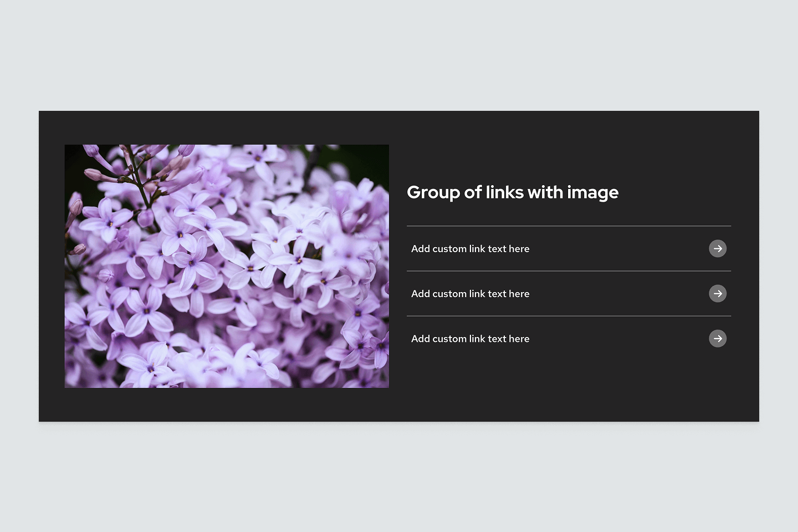The image size is (798, 532).
Task: Click the word 'links' in the heading
Action: tap(504, 192)
